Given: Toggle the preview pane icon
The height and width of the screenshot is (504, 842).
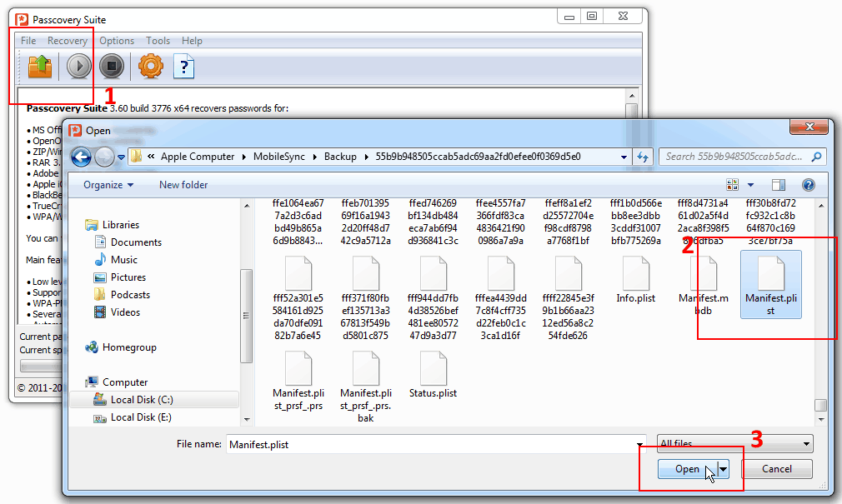Looking at the screenshot, I should click(x=778, y=185).
